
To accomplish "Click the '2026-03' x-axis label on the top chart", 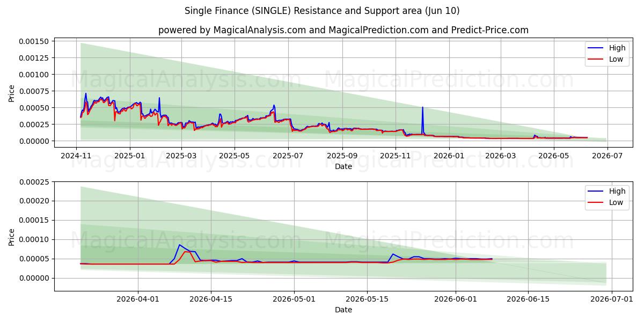I will [x=501, y=156].
